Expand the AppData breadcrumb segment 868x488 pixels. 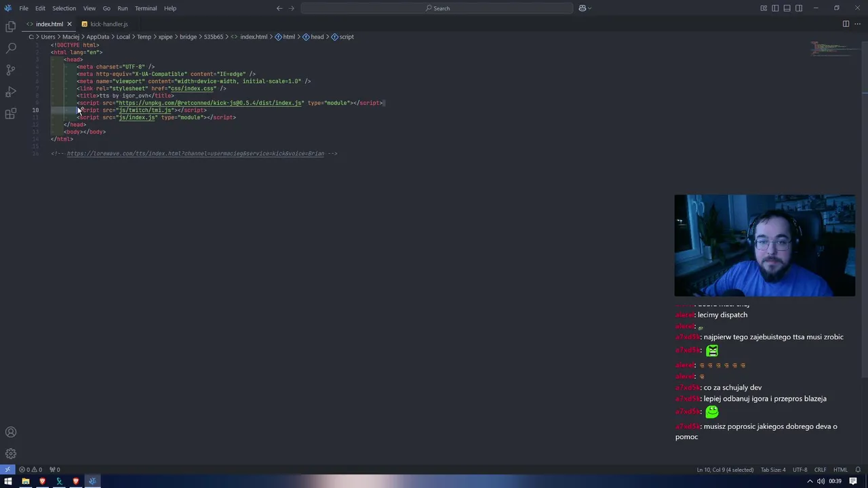[98, 37]
